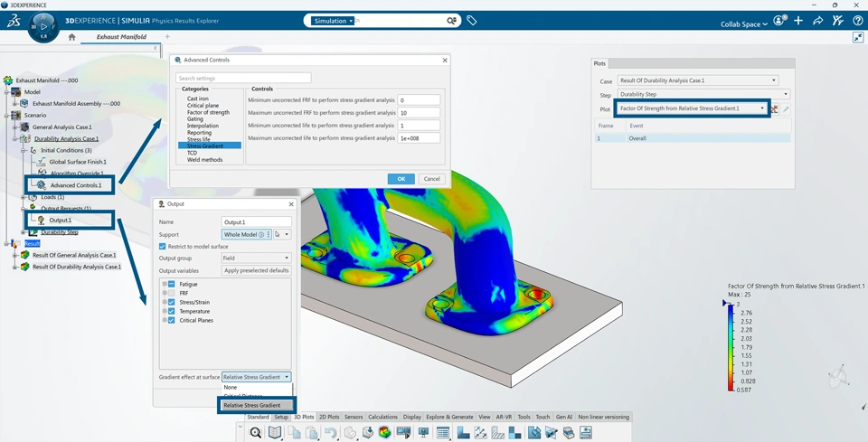
Task: Toggle Restrict to model surface checkbox
Action: 162,246
